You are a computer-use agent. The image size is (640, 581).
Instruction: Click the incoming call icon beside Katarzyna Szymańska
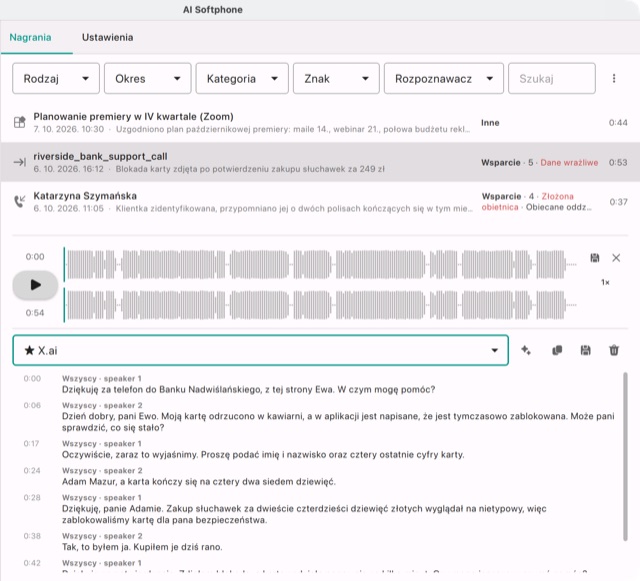coord(19,201)
